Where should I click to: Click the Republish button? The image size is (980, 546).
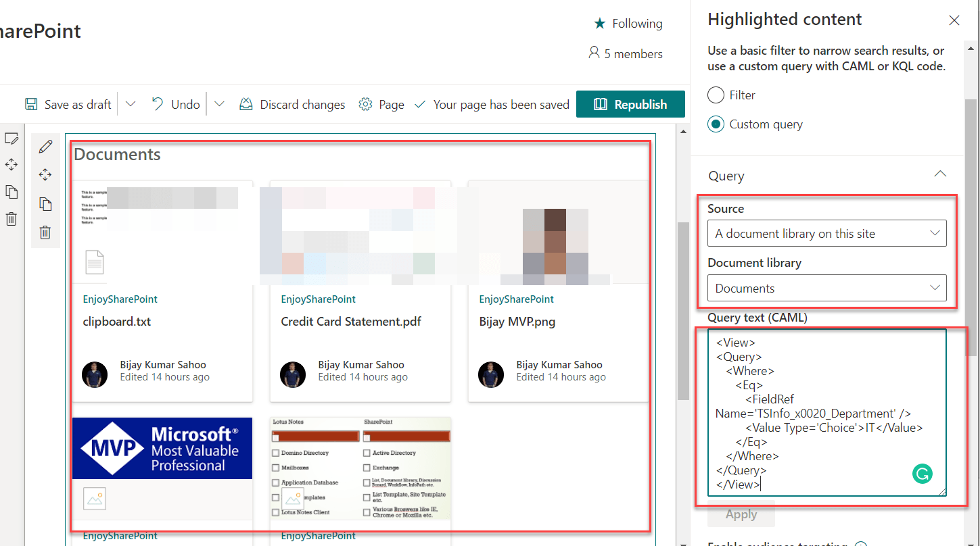(x=630, y=104)
